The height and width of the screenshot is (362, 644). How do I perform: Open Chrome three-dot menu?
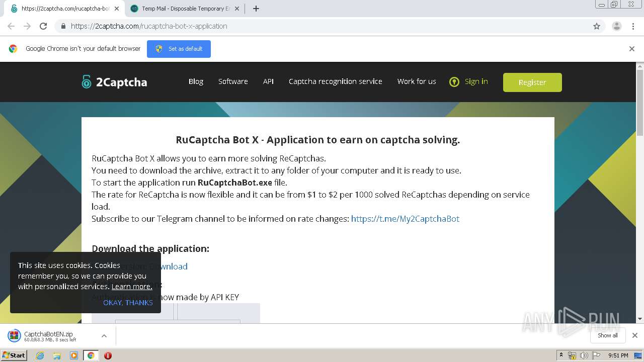point(633,26)
